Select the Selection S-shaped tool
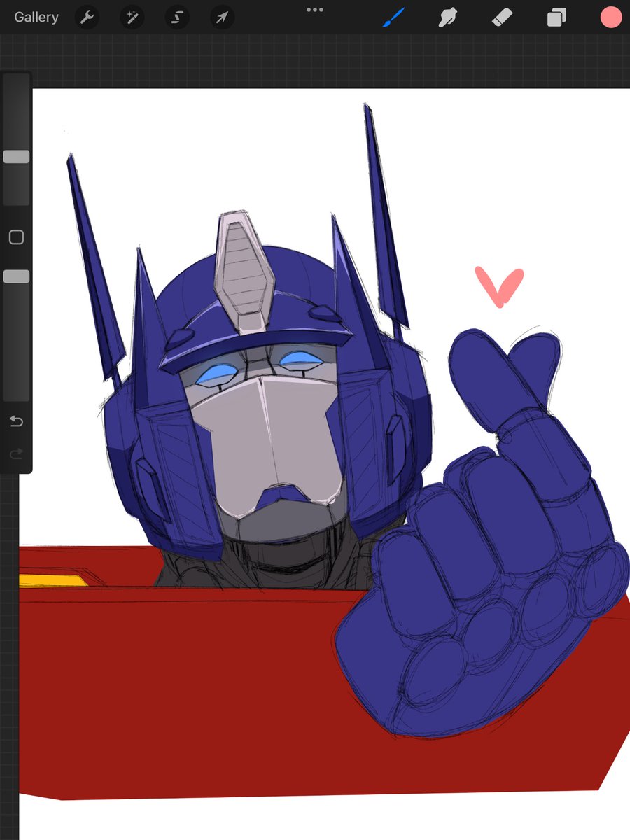Screen dimensions: 630x840 pyautogui.click(x=177, y=17)
